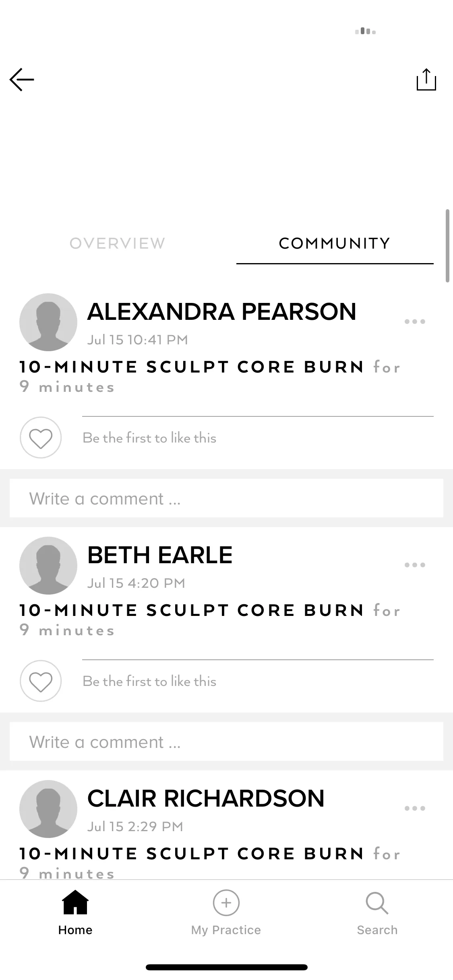Open the share icon at top right
Screen dimensions: 453x980
[426, 79]
